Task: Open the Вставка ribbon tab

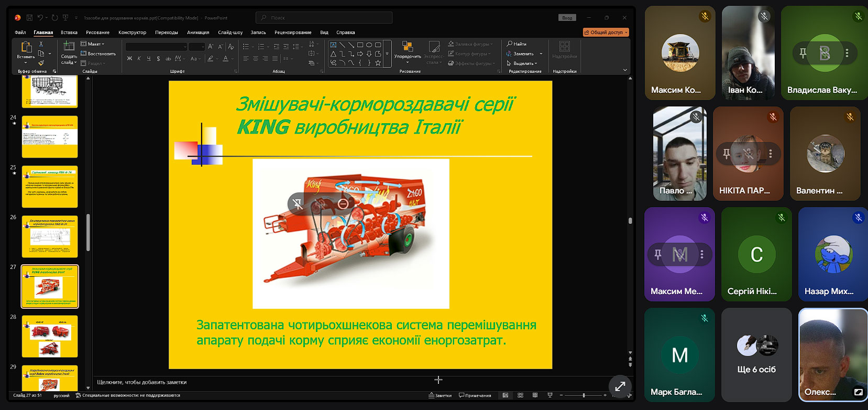Action: tap(69, 33)
